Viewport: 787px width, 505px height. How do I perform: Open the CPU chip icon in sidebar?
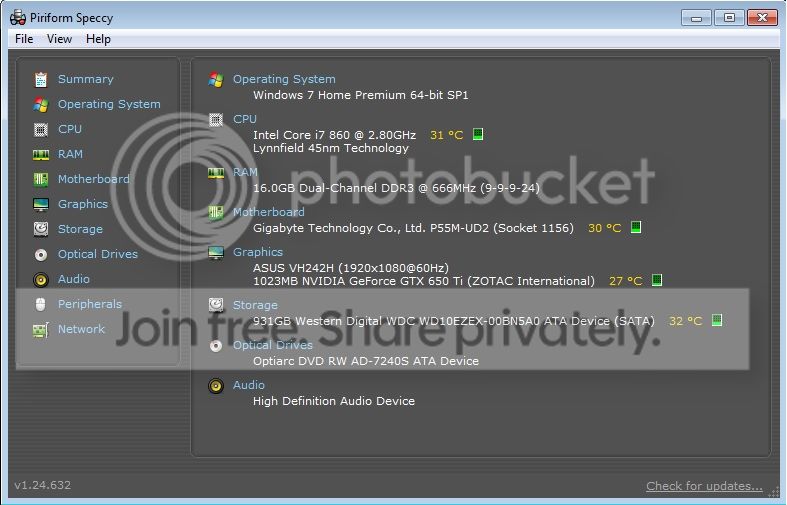[x=41, y=130]
